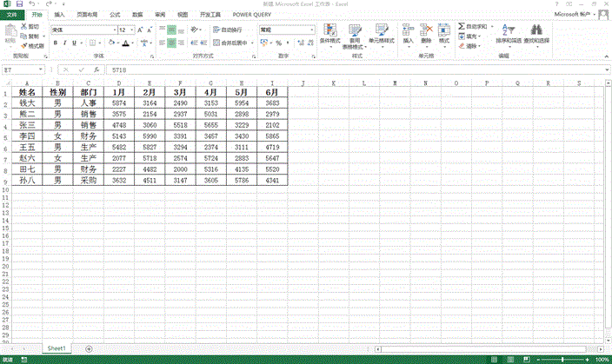Click the Bold formatting icon

(x=54, y=42)
